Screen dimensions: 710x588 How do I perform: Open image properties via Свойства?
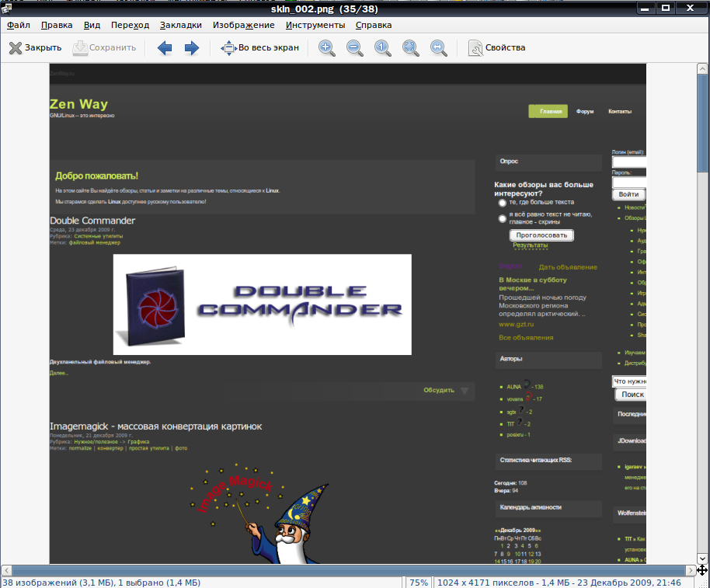pos(496,47)
